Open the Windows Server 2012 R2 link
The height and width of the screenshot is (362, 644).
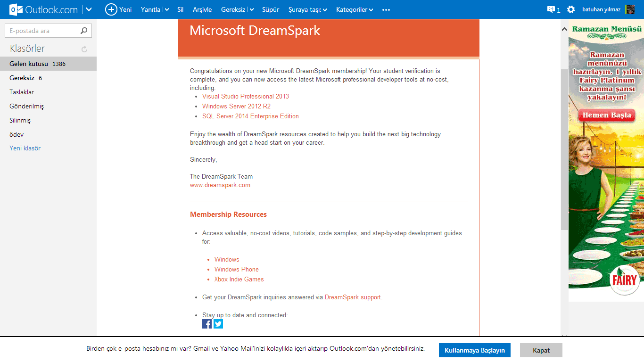[236, 106]
